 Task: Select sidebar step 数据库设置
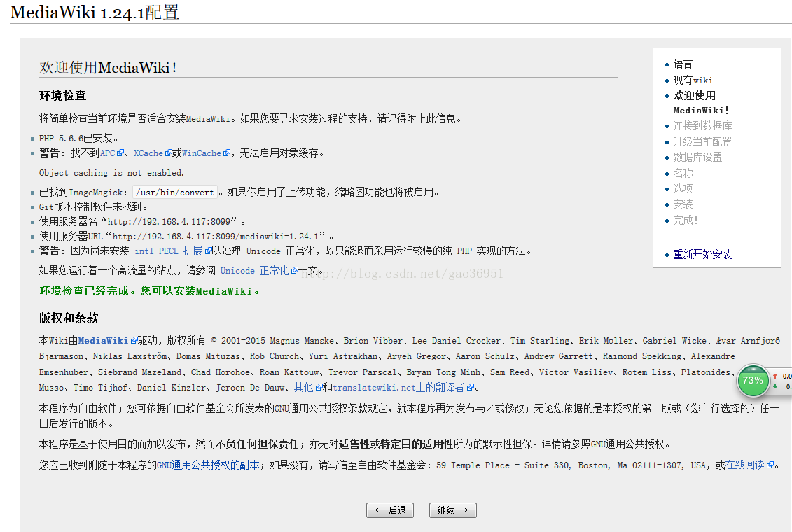[697, 157]
